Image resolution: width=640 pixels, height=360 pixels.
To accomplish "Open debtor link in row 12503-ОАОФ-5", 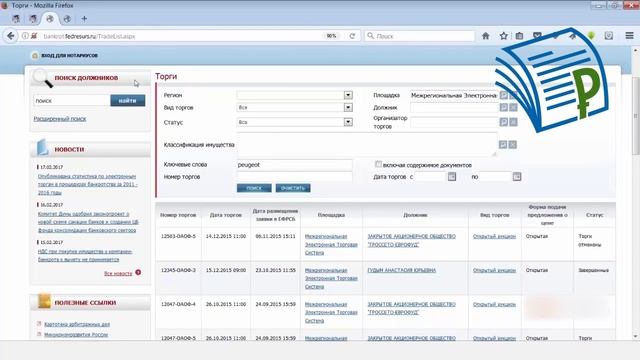I will pos(411,240).
